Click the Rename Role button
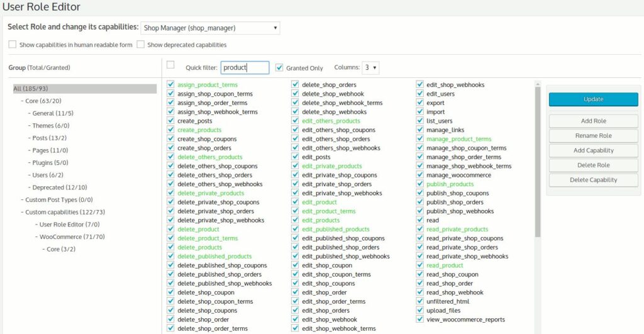 (x=593, y=135)
